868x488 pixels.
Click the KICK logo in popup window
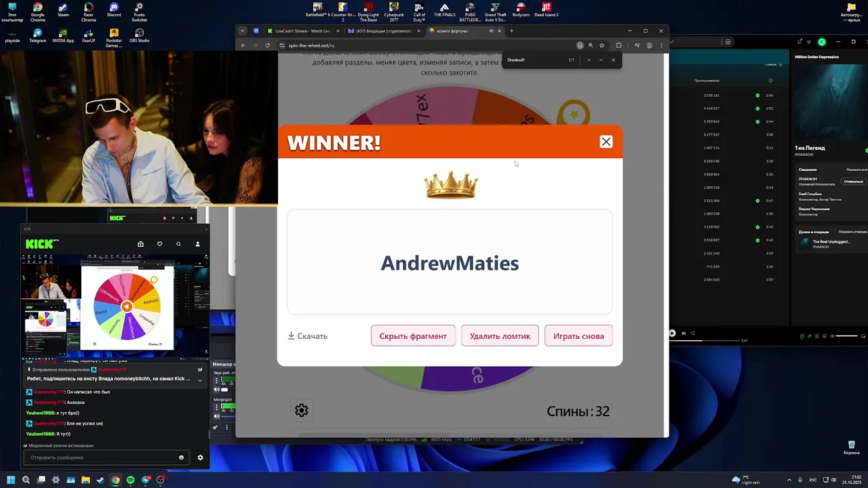click(x=41, y=244)
